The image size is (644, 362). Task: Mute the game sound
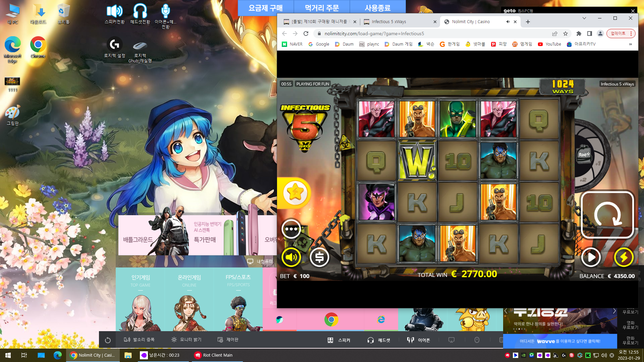point(291,257)
